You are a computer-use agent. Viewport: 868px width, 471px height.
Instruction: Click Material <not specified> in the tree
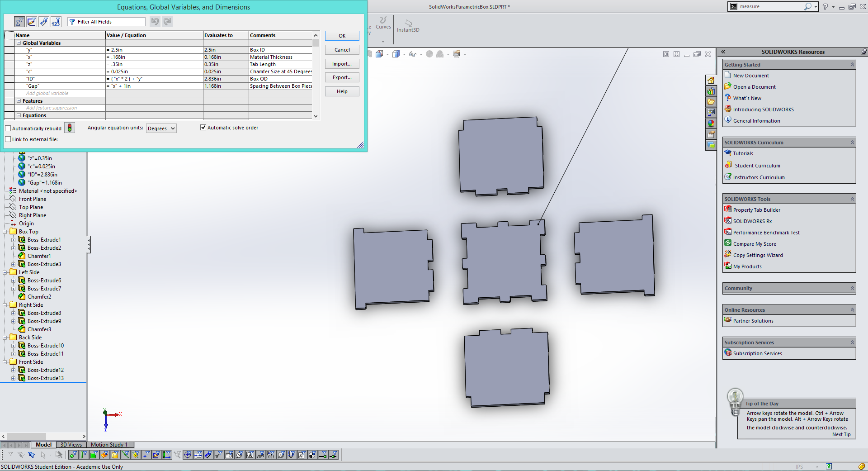(48, 191)
